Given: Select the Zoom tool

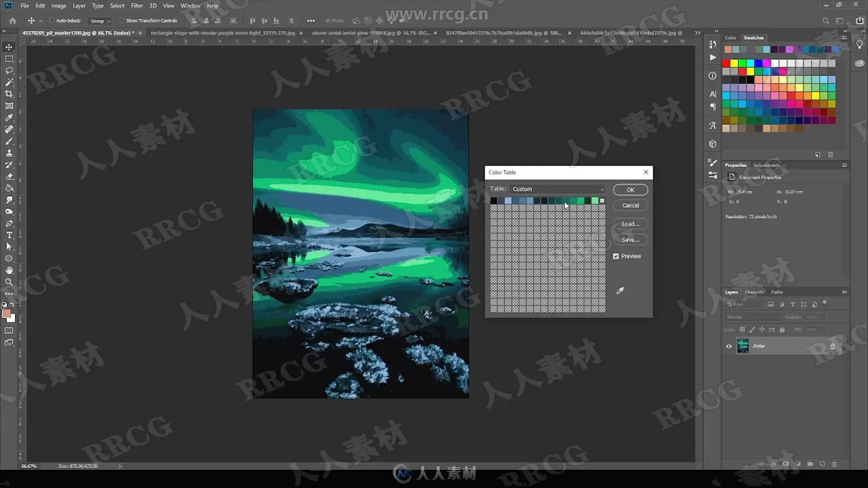Looking at the screenshot, I should click(9, 282).
